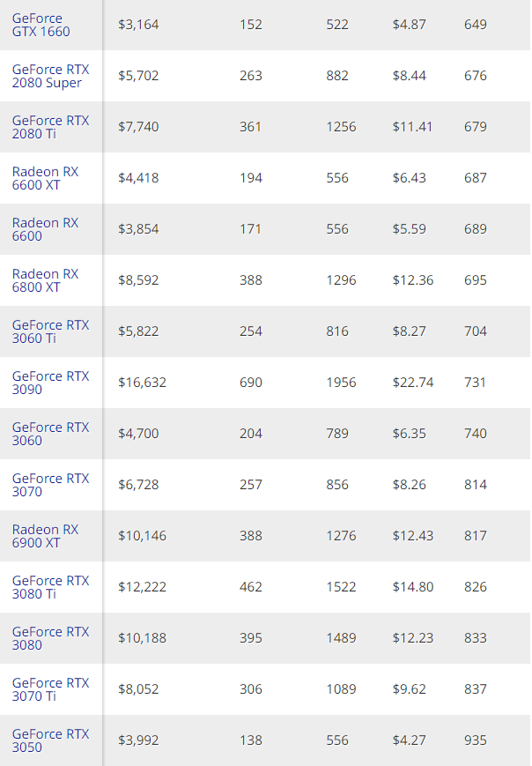This screenshot has width=532, height=766.
Task: Click the GeForce RTX 3050 link
Action: coord(50,740)
